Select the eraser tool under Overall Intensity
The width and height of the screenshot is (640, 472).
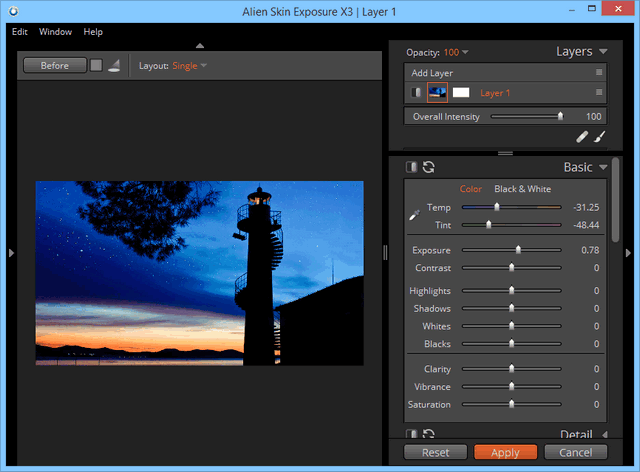pyautogui.click(x=582, y=137)
